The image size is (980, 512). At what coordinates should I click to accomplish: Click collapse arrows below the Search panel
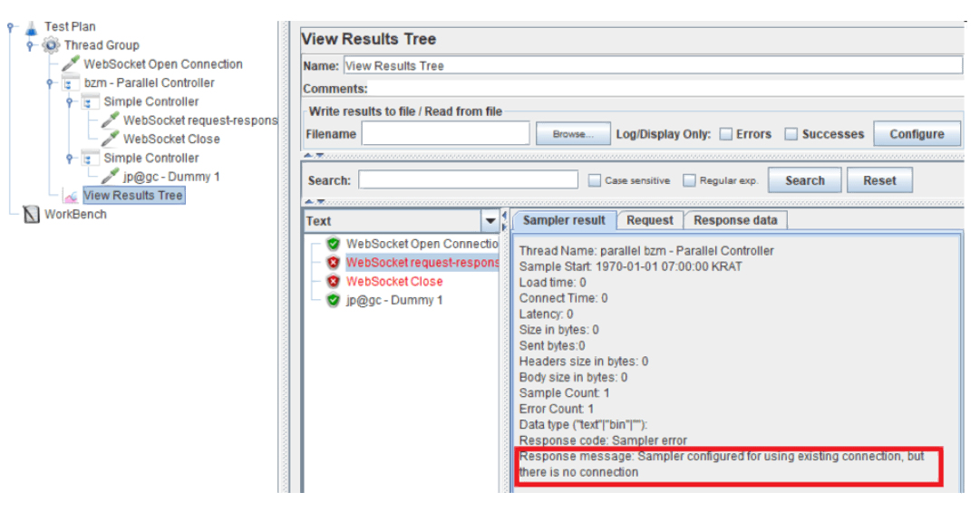[x=314, y=201]
